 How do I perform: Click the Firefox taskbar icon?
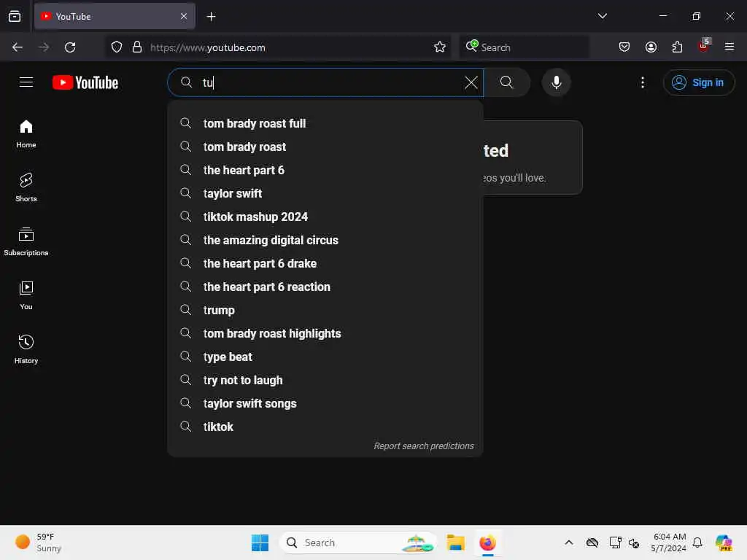[487, 542]
